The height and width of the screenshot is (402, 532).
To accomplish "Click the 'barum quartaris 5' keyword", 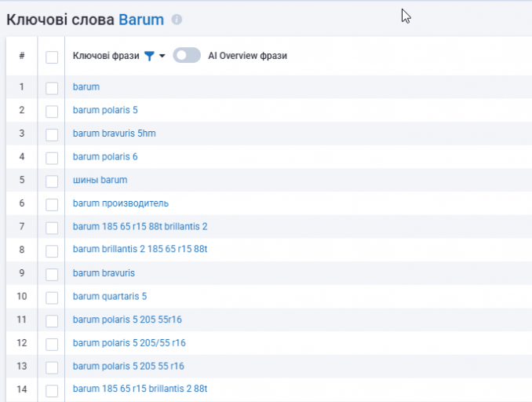I will click(110, 297).
